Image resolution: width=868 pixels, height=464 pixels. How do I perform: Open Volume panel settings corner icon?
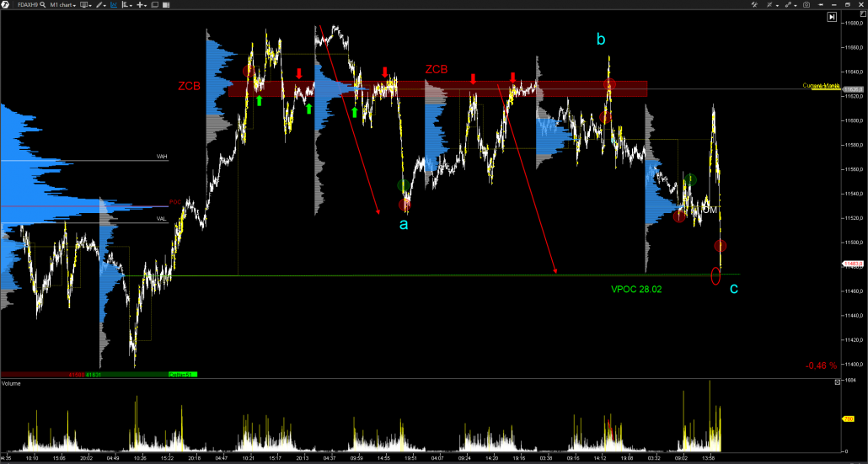tap(837, 382)
